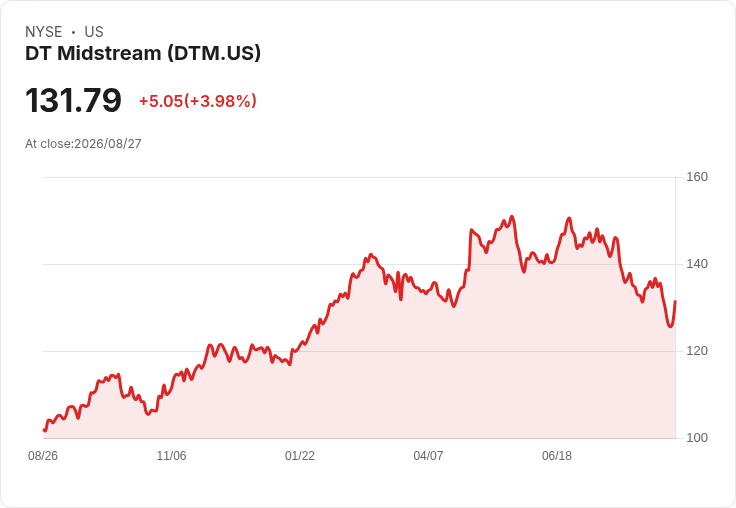The width and height of the screenshot is (736, 508).
Task: Click the +5.05(+3.98%) price change text
Action: pyautogui.click(x=198, y=101)
